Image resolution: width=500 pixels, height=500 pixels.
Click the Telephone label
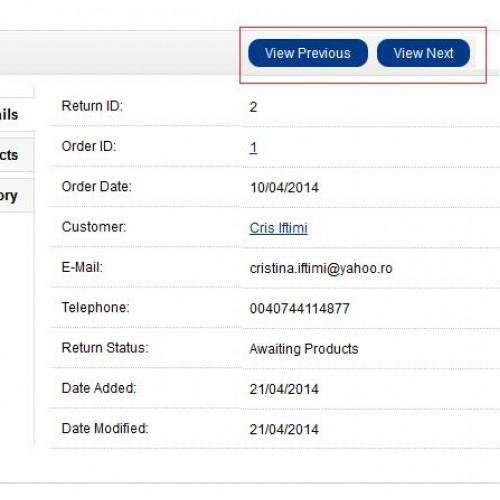click(x=95, y=308)
